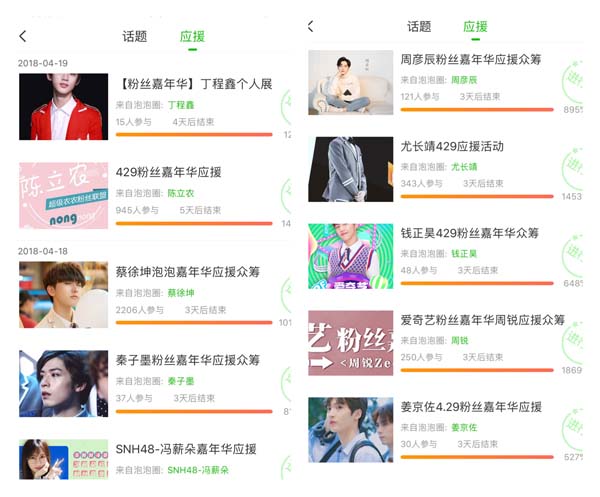Tap the green status stamp beside 蔡徐坤 campaign
The image size is (600, 497).
point(286,294)
